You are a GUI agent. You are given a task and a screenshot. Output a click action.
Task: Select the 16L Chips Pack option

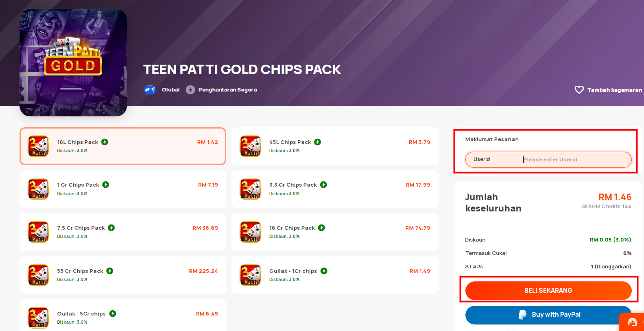point(123,146)
